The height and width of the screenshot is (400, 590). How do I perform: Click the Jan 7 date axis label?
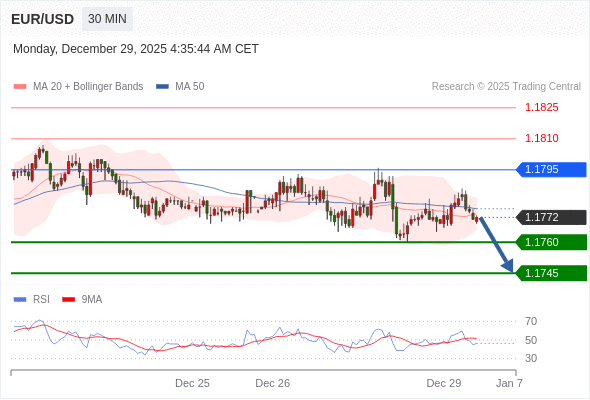click(x=509, y=383)
